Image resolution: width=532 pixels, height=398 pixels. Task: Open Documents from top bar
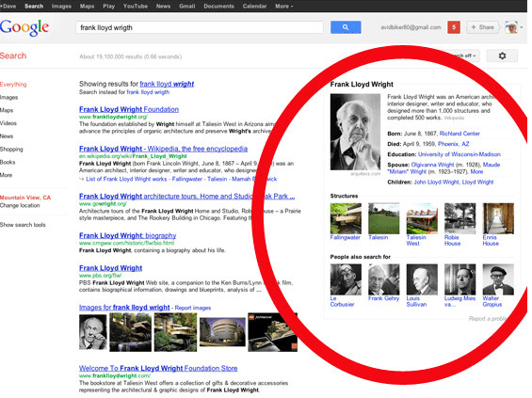click(x=218, y=6)
